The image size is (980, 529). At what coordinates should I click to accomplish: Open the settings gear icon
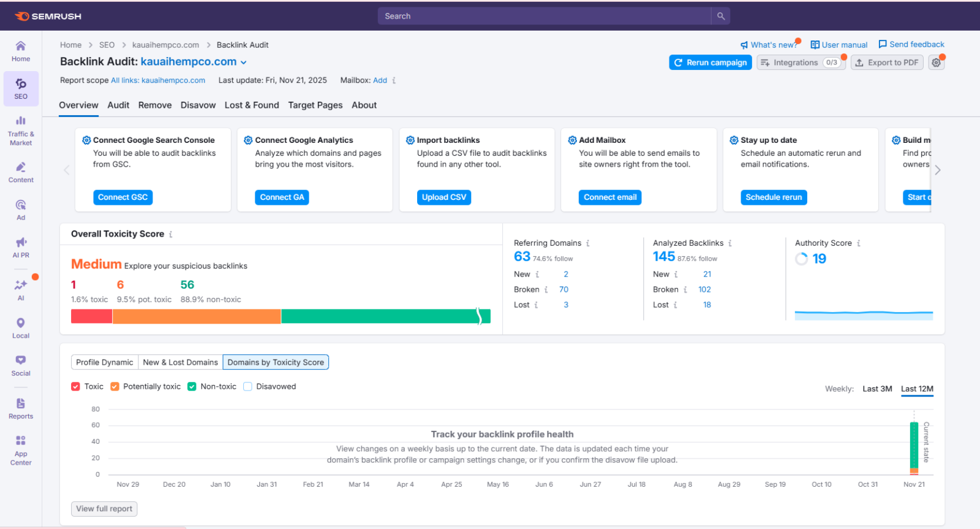[937, 63]
